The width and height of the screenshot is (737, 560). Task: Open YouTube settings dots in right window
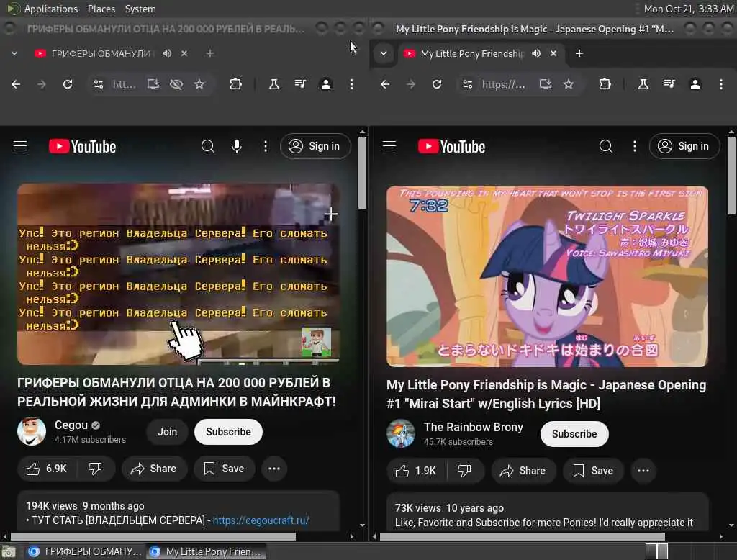click(635, 146)
